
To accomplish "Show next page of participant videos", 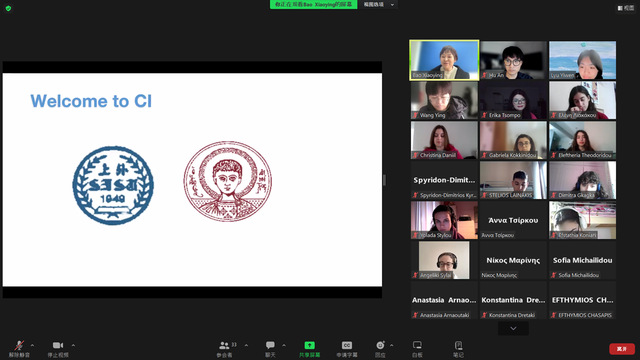I will click(x=513, y=328).
